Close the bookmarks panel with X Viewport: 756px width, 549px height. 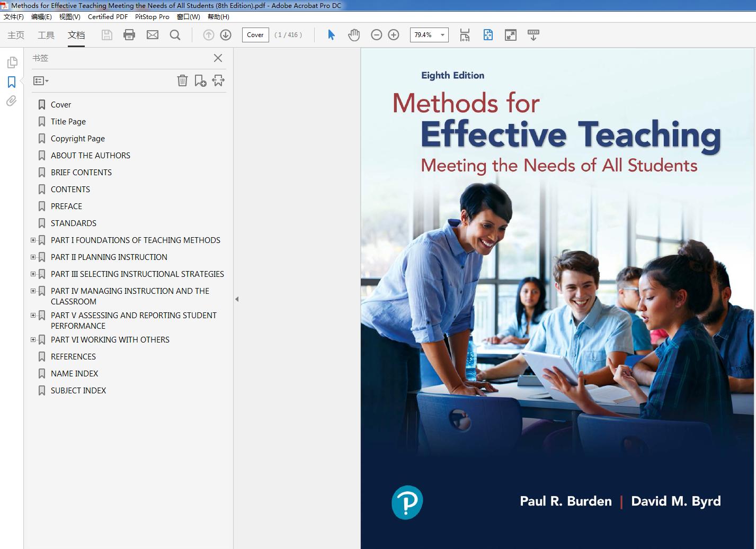218,58
